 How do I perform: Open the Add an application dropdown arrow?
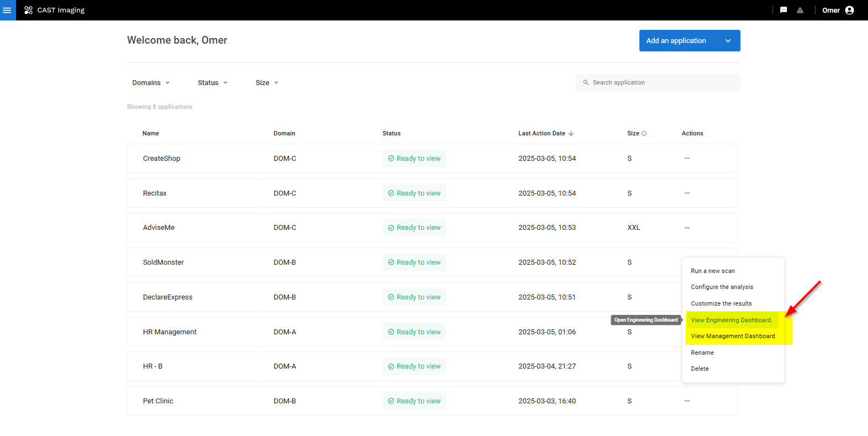click(728, 41)
